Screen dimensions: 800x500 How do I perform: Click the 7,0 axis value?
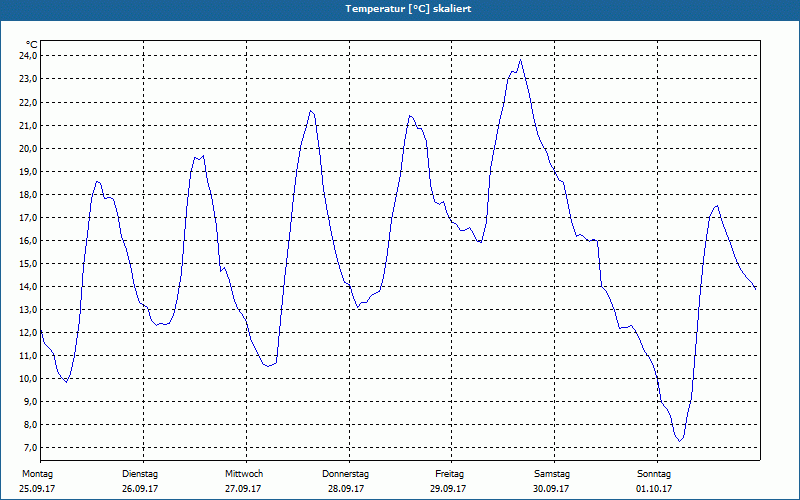(x=30, y=447)
